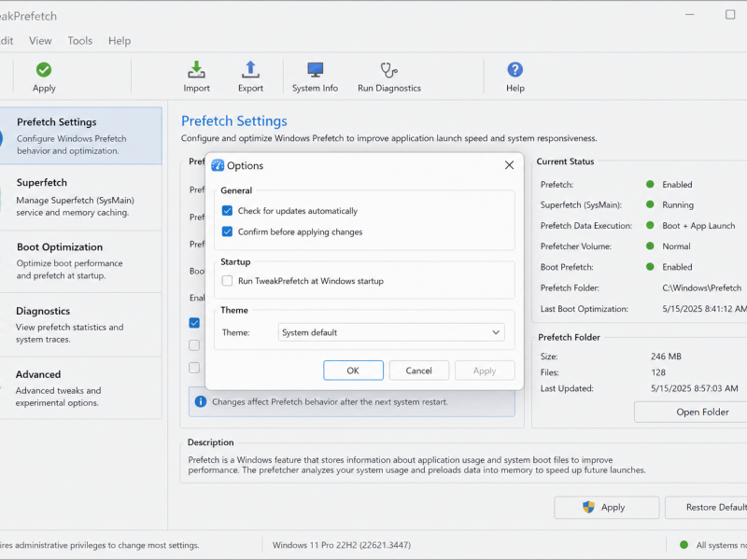Image resolution: width=747 pixels, height=560 pixels.
Task: Click the 128 files count value
Action: [x=658, y=372]
